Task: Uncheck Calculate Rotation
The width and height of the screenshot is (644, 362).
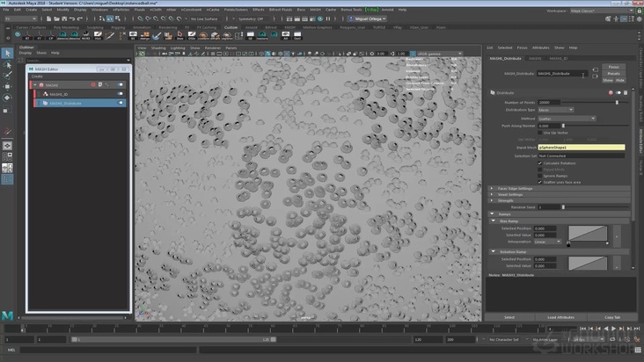Action: point(540,163)
